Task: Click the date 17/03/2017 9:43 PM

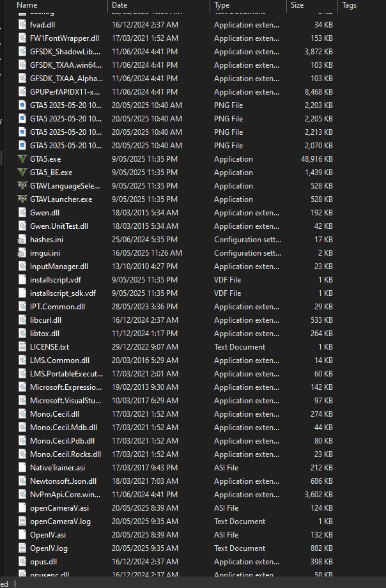Action: pos(145,468)
